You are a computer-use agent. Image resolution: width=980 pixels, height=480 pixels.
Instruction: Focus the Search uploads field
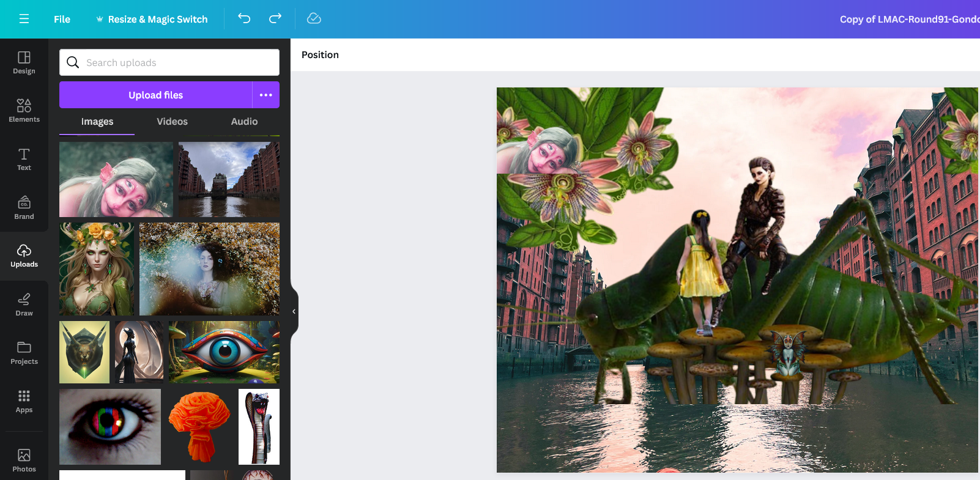[x=169, y=62]
